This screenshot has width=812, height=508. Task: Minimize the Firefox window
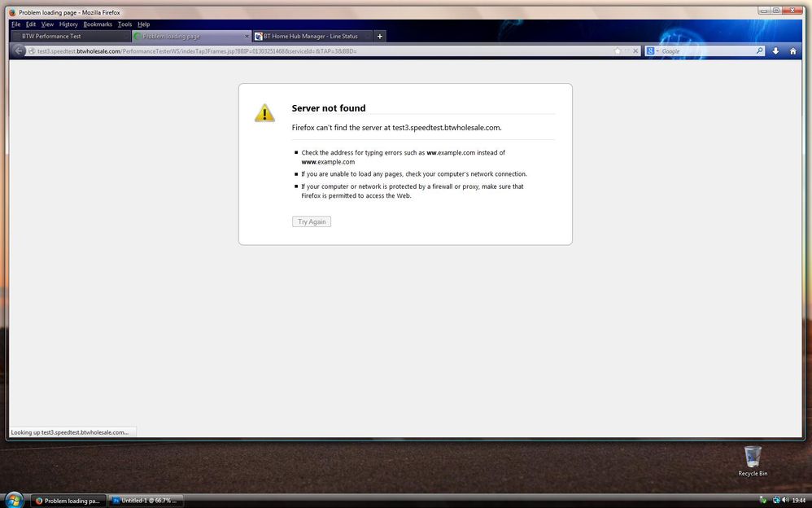tap(764, 11)
